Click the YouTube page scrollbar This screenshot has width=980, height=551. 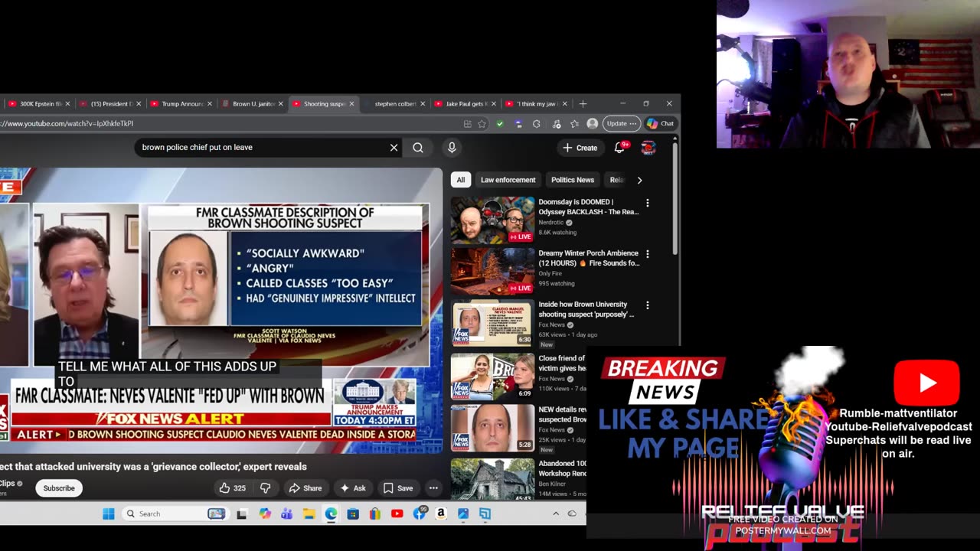tap(675, 197)
